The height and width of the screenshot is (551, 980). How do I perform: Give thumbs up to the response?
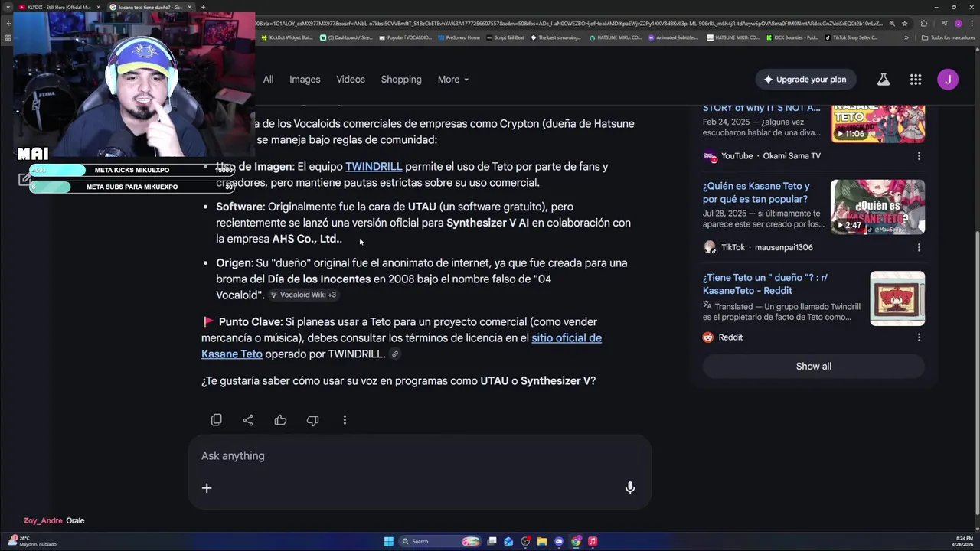point(280,420)
